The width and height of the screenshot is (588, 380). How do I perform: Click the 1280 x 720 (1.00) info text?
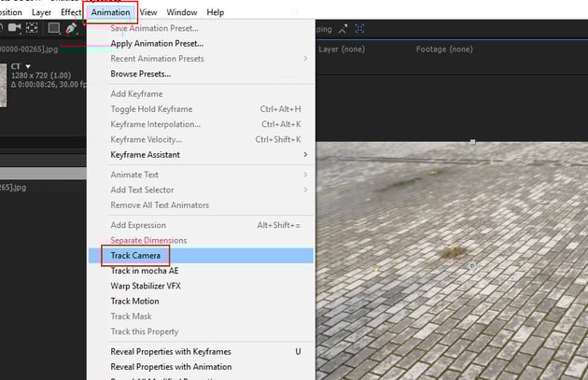(41, 76)
